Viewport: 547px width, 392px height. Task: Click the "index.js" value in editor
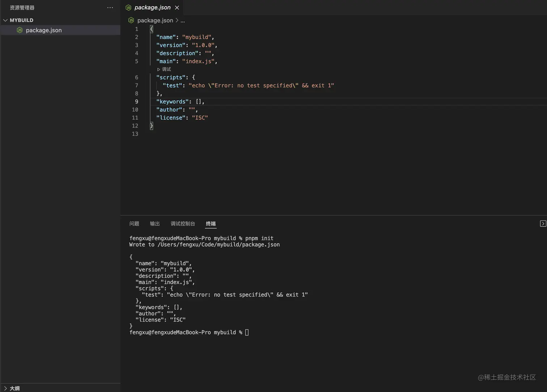198,61
